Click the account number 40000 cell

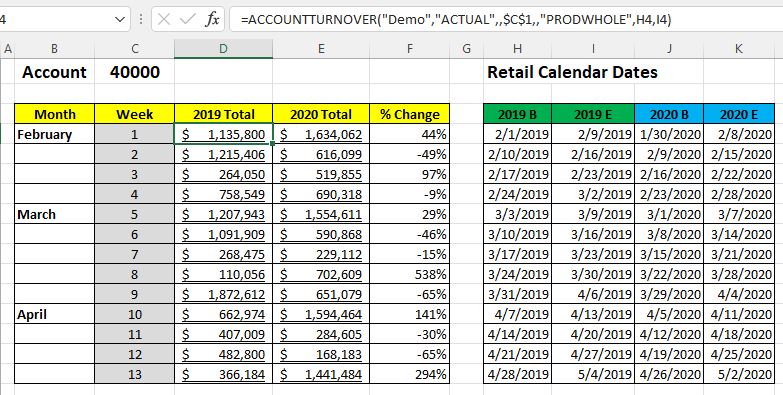pyautogui.click(x=135, y=72)
